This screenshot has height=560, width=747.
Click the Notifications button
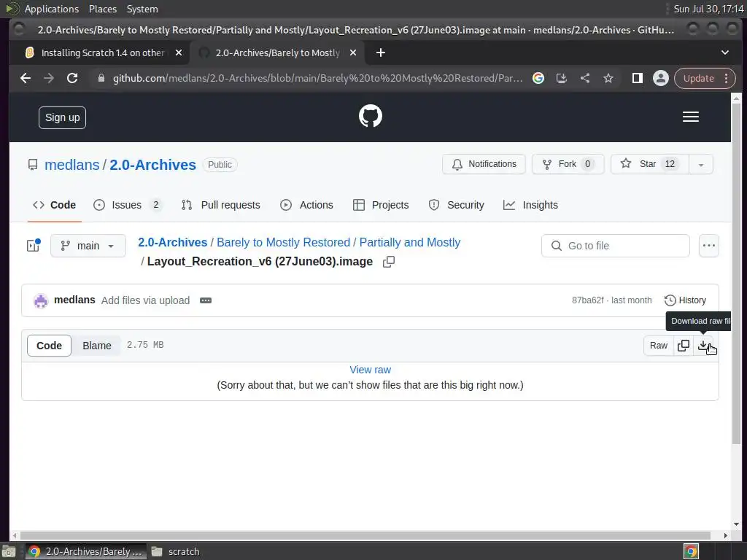[484, 164]
